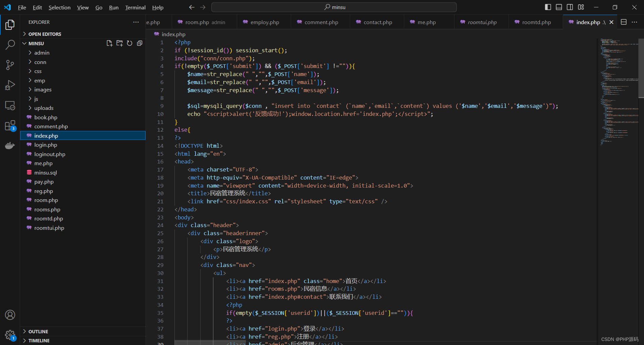Image resolution: width=644 pixels, height=345 pixels.
Task: Open the Explorer view in activity bar
Action: (10, 24)
